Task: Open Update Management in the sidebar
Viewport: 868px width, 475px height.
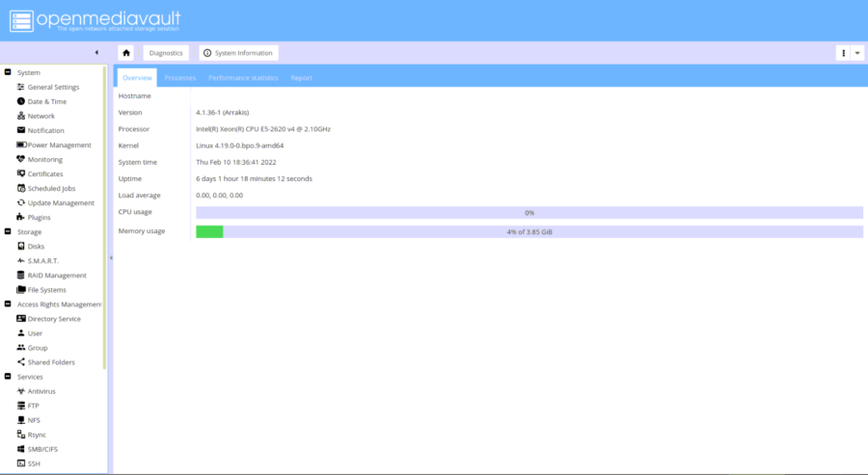Action: tap(61, 203)
